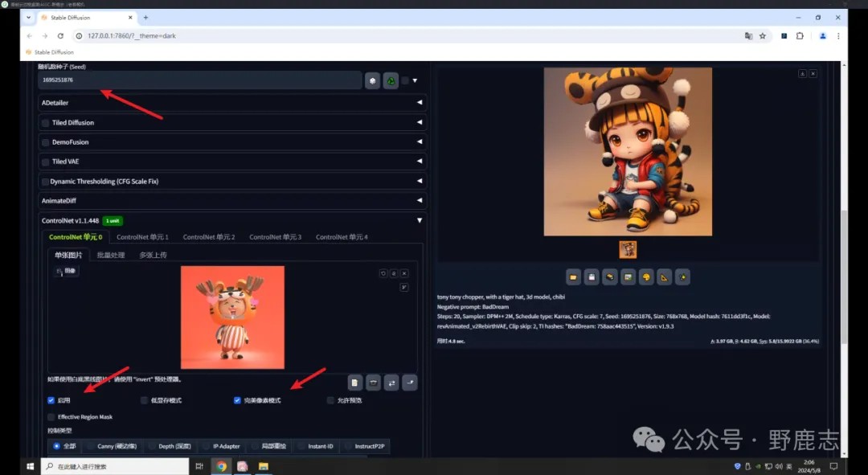
Task: Open the 多张上传 multi-upload tab
Action: [x=153, y=256]
